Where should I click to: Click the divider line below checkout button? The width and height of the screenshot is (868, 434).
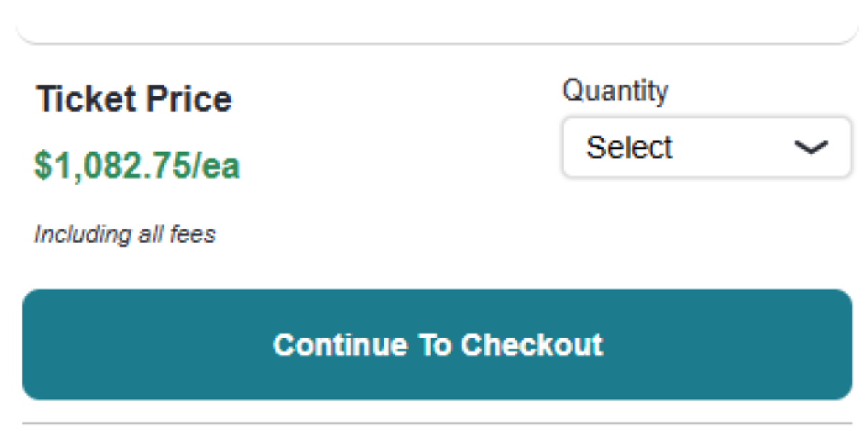[x=437, y=422]
